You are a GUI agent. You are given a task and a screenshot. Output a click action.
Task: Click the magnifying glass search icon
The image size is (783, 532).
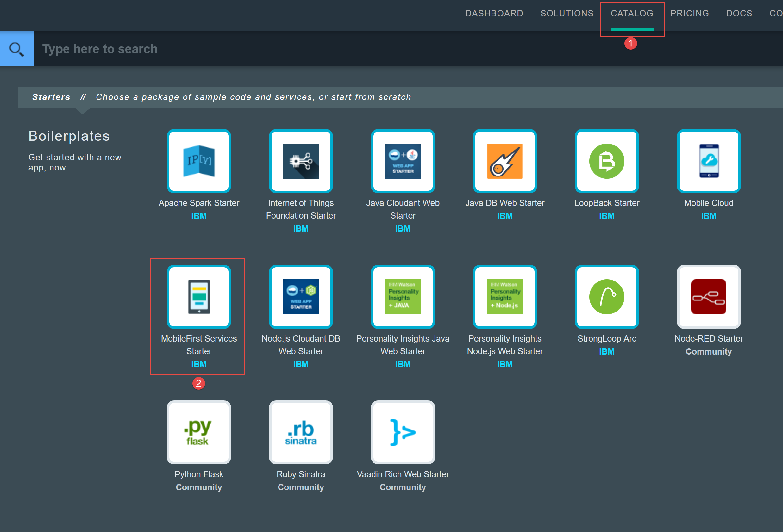tap(17, 49)
